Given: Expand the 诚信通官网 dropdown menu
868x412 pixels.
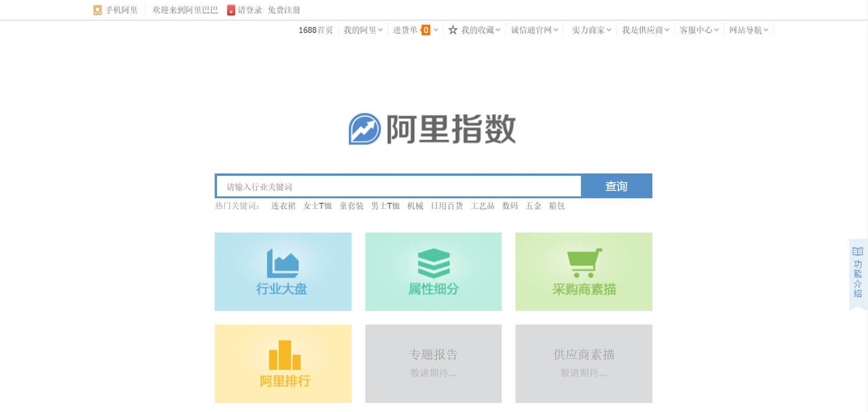Looking at the screenshot, I should point(534,30).
